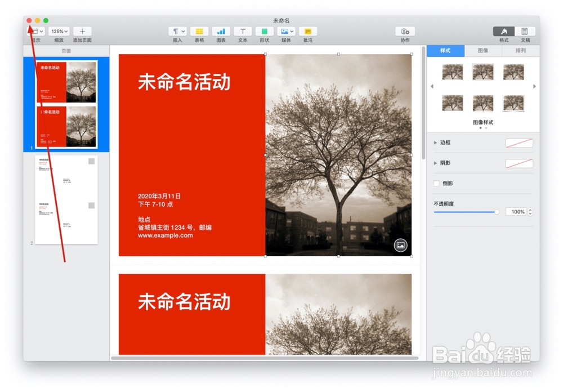Open the 图表 chart tool
Image resolution: width=563 pixels, height=392 pixels.
[221, 31]
